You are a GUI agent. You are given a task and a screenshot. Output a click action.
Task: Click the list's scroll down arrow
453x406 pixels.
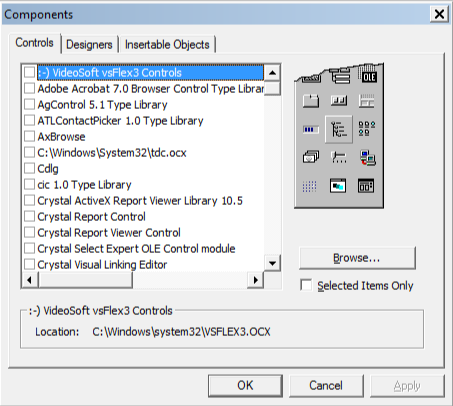click(272, 263)
